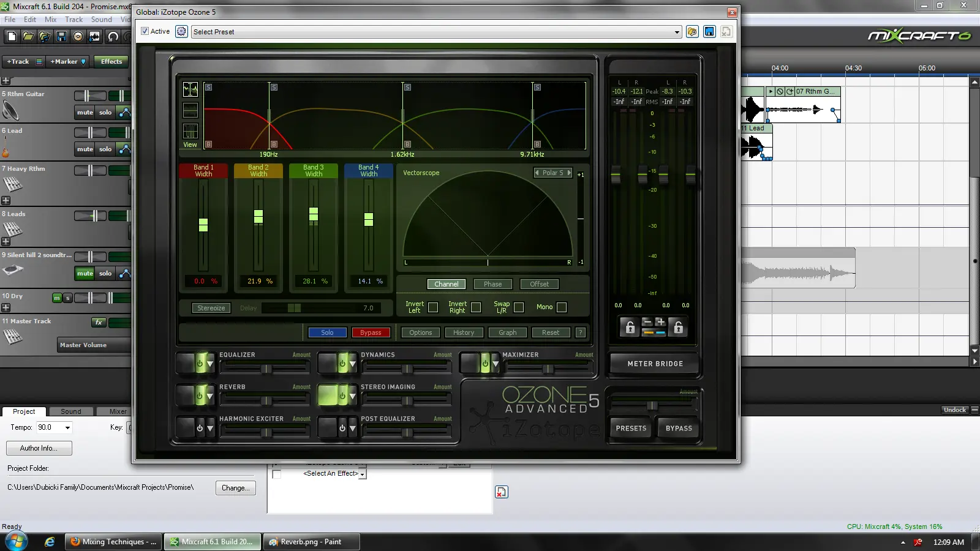Click the METER BRIDGE button

[x=655, y=364]
